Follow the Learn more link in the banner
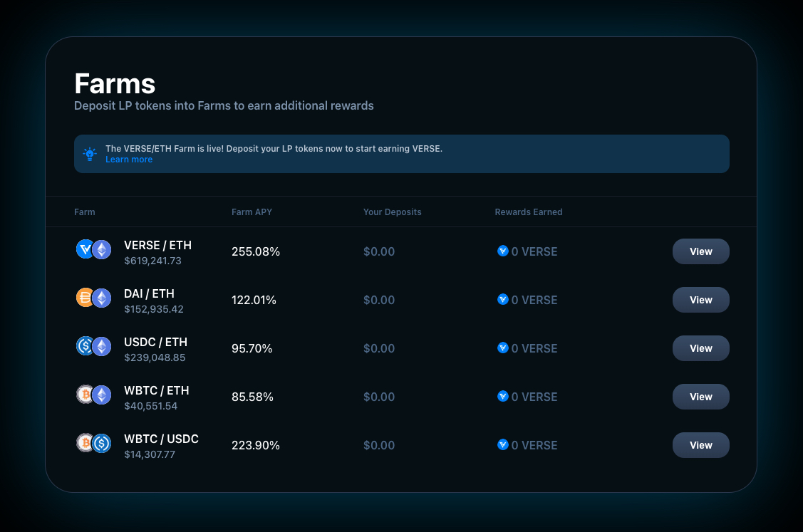The width and height of the screenshot is (803, 532). tap(128, 159)
